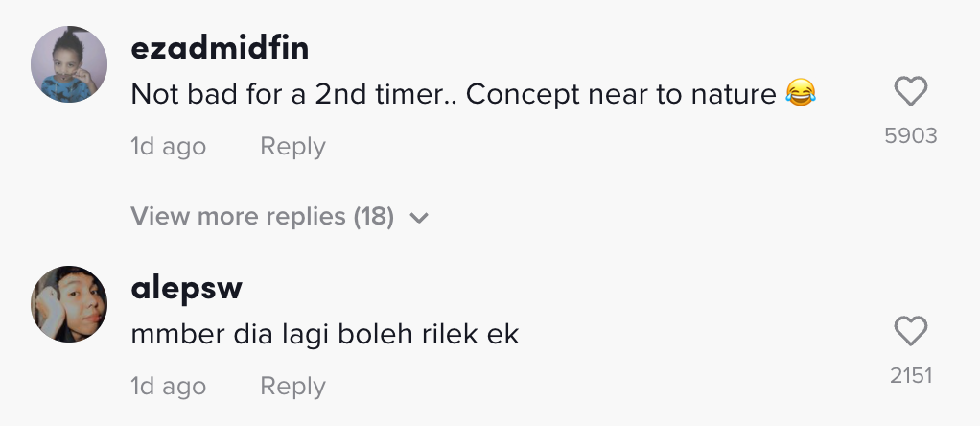Select the 'mmber dia lagi boleh rilek ek' comment
Screen dimensions: 980x426
point(324,335)
